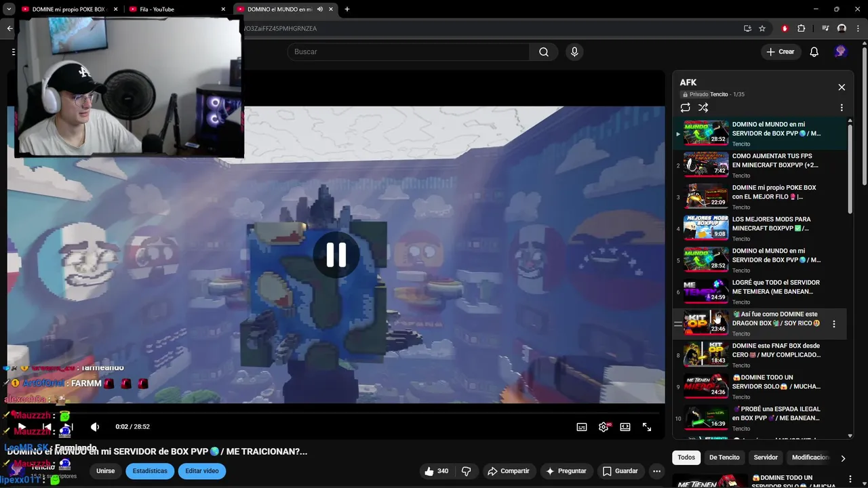Image resolution: width=868 pixels, height=488 pixels.
Task: Play 'COMO AUMENTAR TUS FPS' playlist video
Action: pos(759,165)
